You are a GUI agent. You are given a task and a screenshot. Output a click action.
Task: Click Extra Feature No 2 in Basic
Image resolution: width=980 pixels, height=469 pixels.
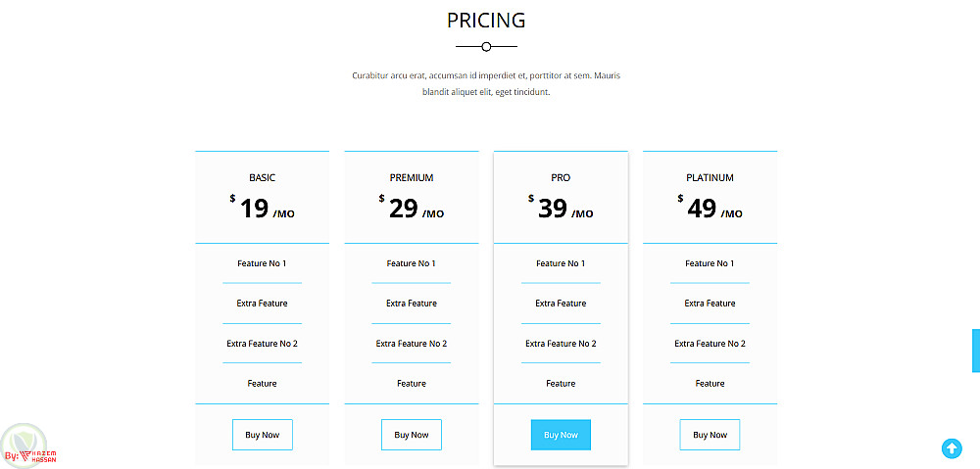(x=262, y=344)
